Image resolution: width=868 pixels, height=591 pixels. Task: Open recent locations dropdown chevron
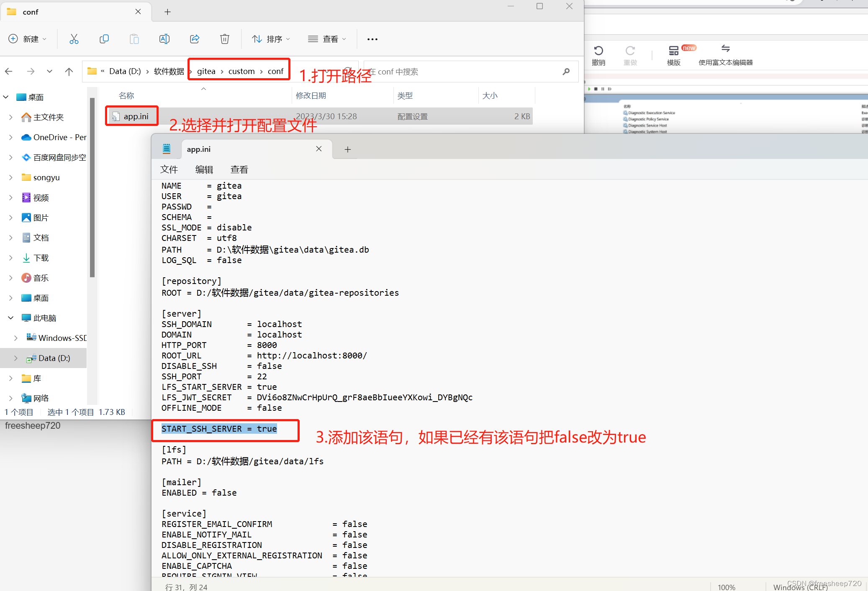(x=50, y=72)
